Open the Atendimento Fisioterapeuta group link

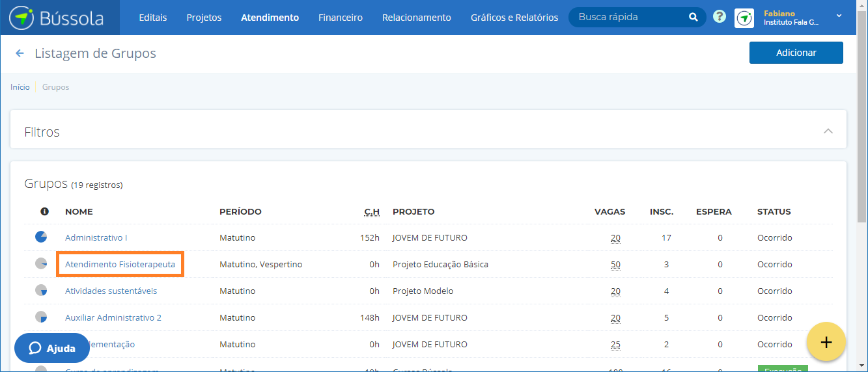pyautogui.click(x=120, y=265)
